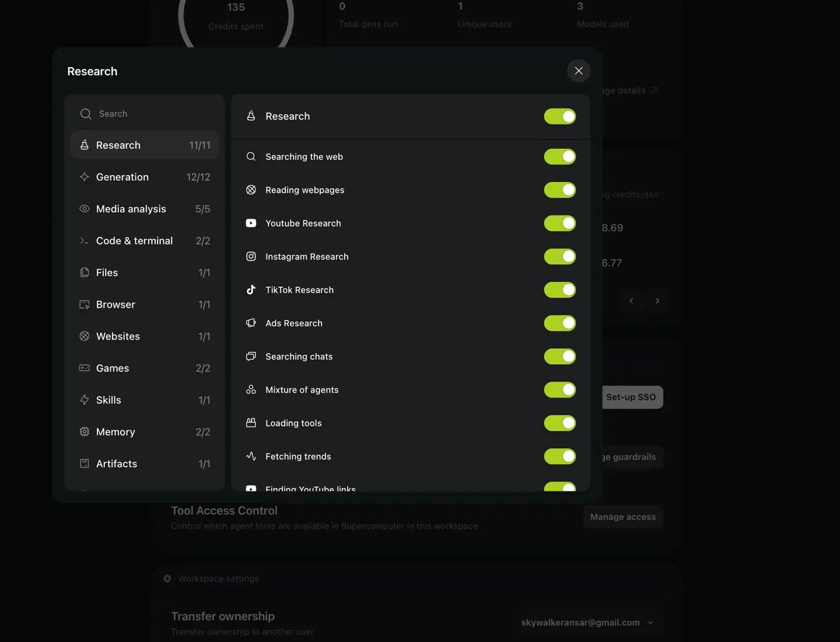Open the Games category
Viewport: 840px width, 642px height.
point(145,368)
